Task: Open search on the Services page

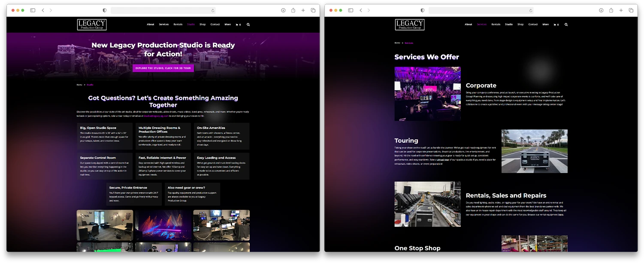Action: (566, 24)
